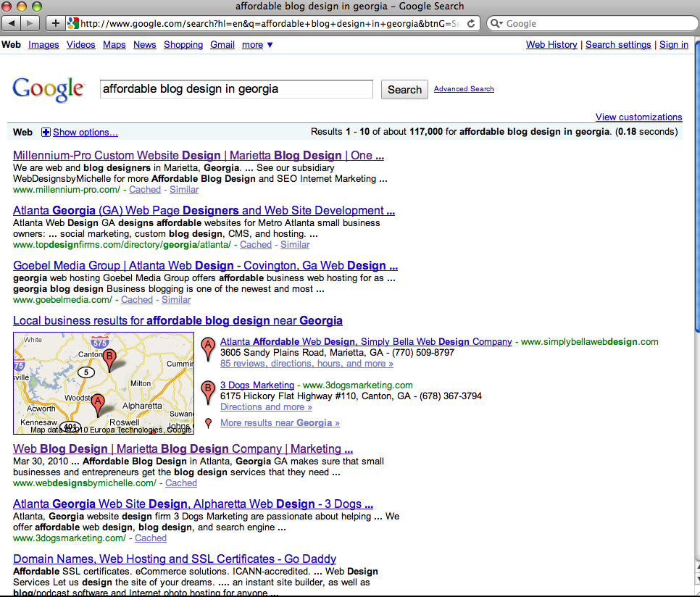Open Cached link for topdesignfirms.com

tap(256, 244)
